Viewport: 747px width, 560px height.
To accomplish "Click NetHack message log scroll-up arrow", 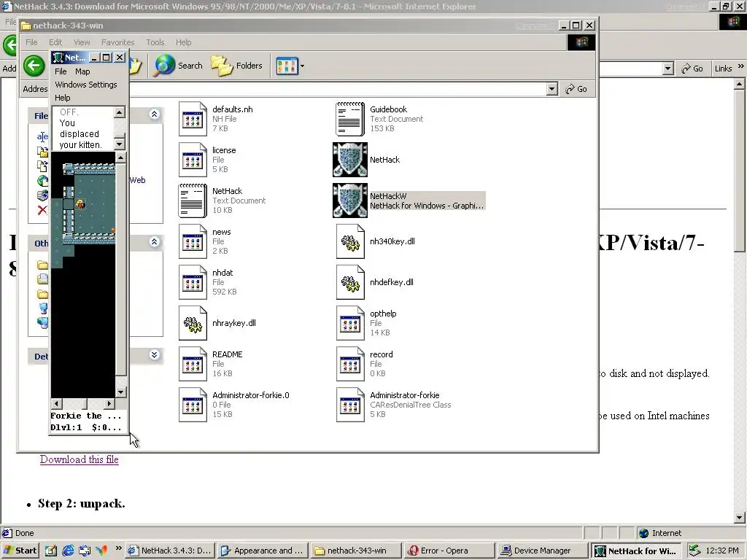I will tap(120, 112).
